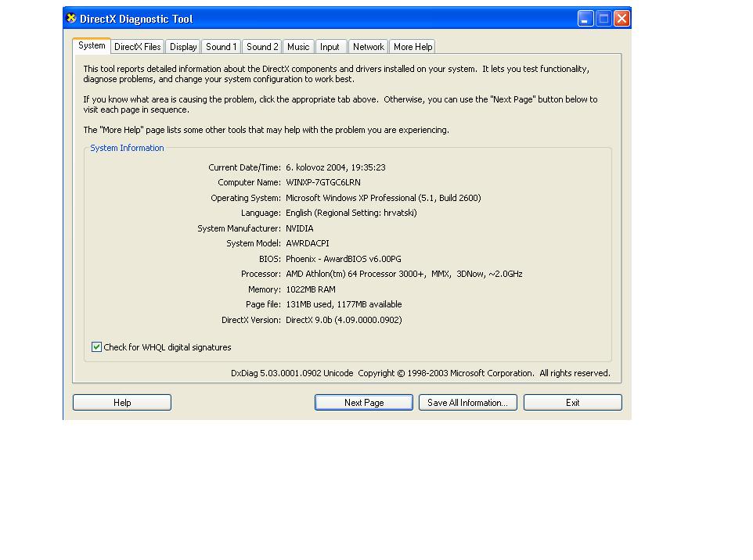
Task: Click the DirectX Diagnostic Tool title text
Action: point(136,19)
